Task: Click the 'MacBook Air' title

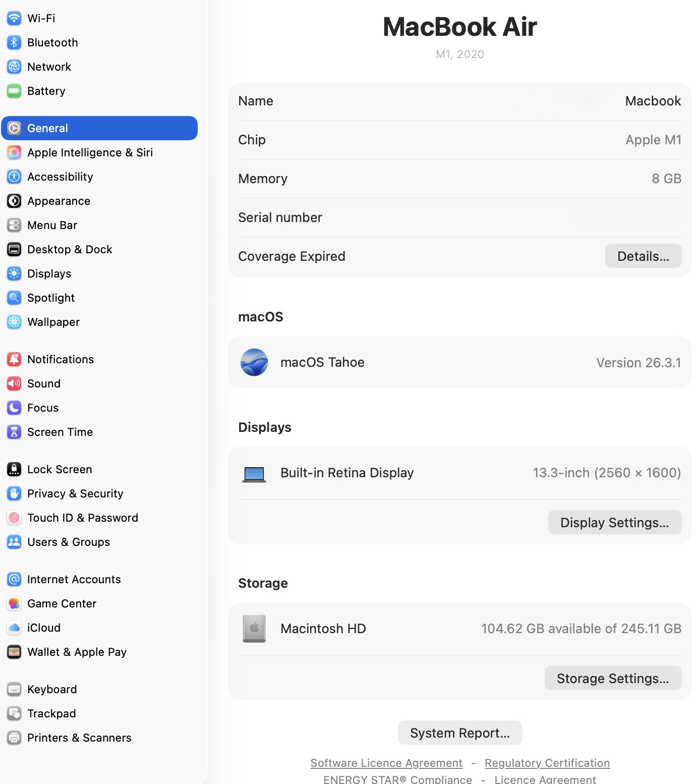Action: click(460, 27)
